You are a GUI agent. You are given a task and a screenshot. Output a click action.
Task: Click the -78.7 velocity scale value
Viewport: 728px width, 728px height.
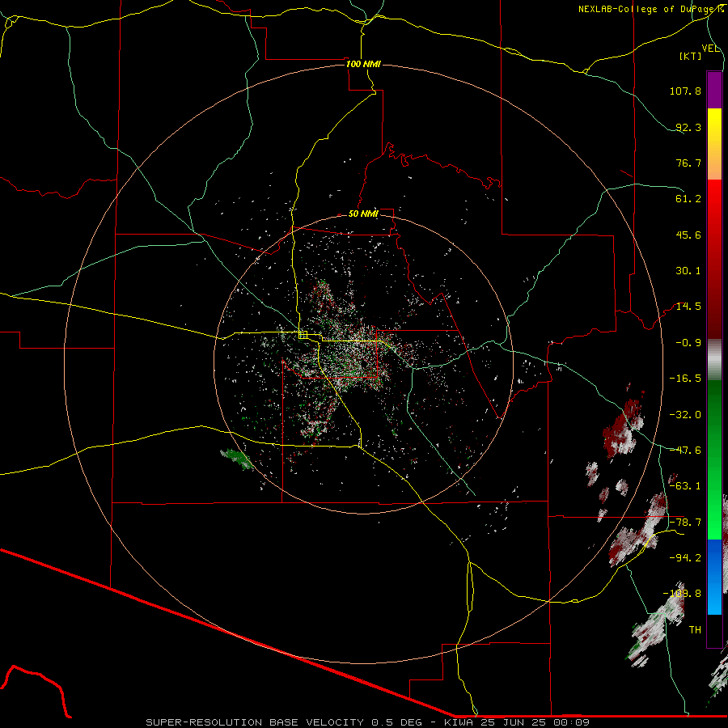(x=685, y=523)
